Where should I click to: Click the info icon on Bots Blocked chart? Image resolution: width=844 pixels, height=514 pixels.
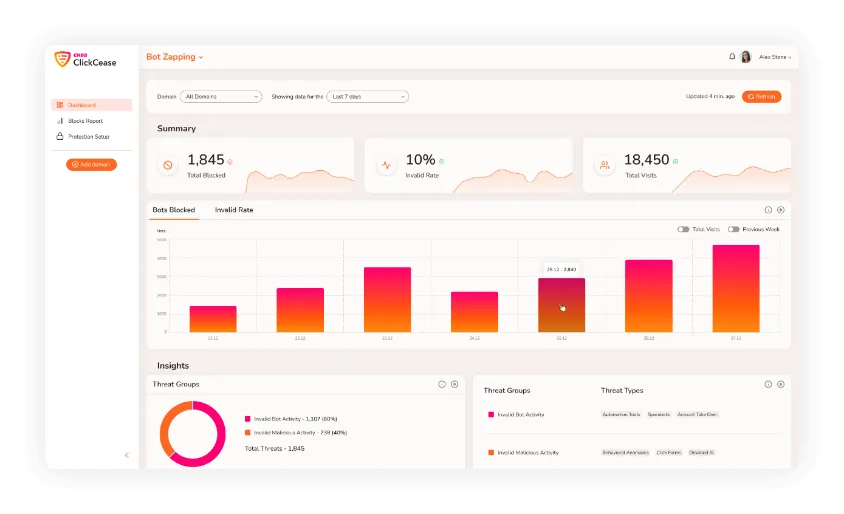[768, 210]
